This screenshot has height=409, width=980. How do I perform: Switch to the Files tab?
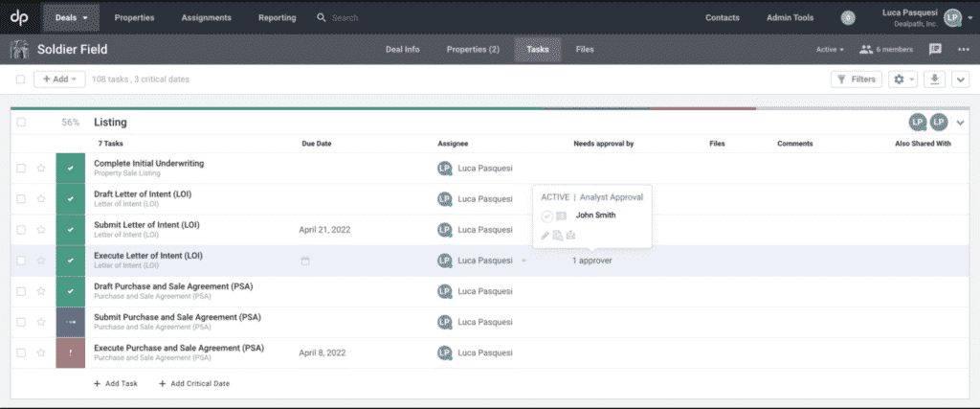click(x=585, y=50)
